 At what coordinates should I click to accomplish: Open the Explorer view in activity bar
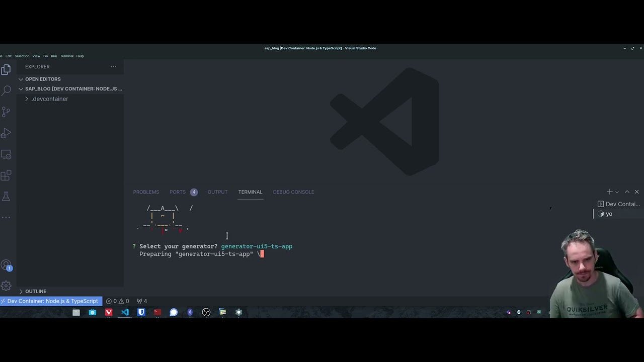point(6,70)
